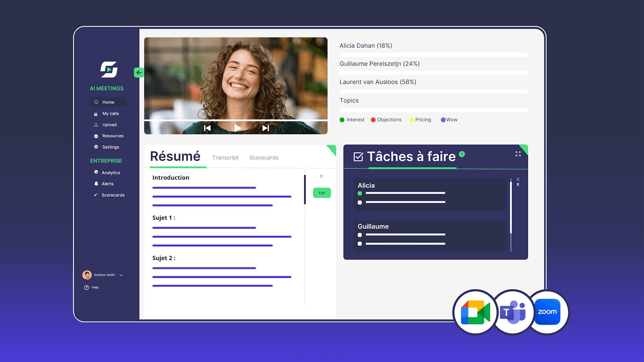Collapse the sidebar with the green arrow
Image resolution: width=644 pixels, height=362 pixels.
point(139,72)
